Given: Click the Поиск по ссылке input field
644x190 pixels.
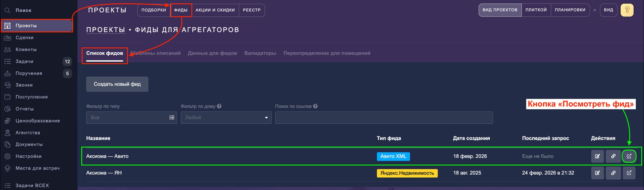Looking at the screenshot, I should click(x=384, y=118).
